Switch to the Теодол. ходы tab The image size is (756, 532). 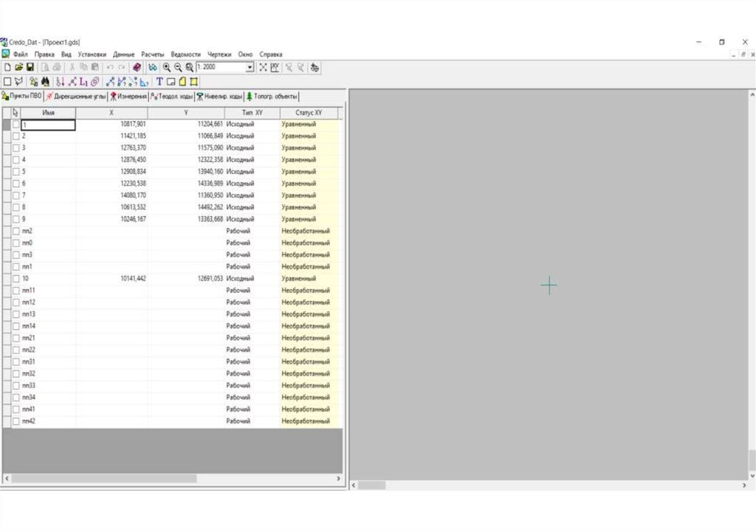click(171, 97)
